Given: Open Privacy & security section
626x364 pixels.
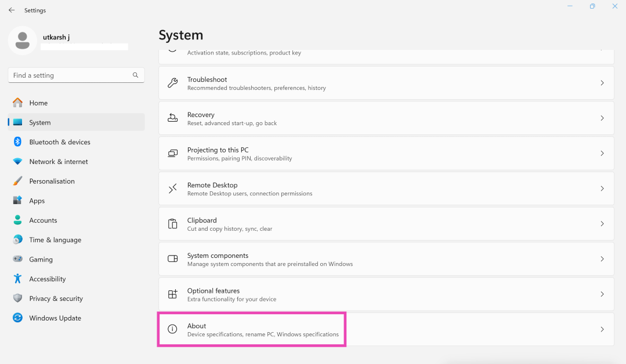Looking at the screenshot, I should [56, 299].
